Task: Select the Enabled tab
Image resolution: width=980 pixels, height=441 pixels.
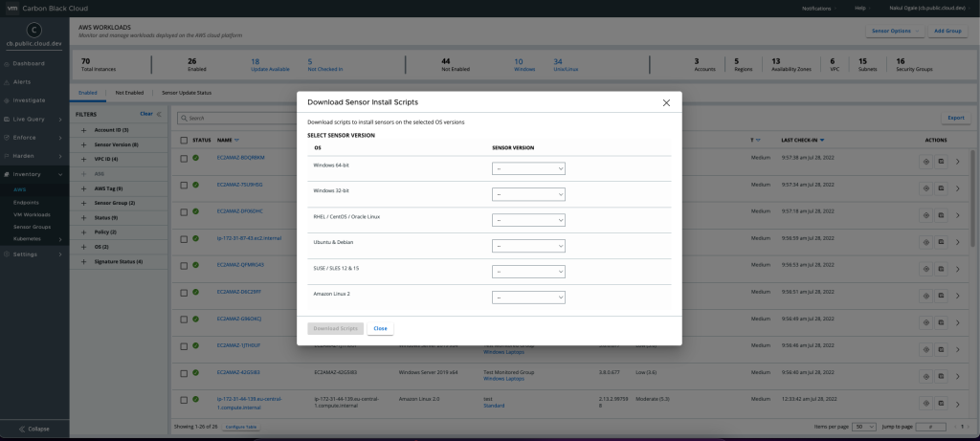Action: pyautogui.click(x=87, y=93)
